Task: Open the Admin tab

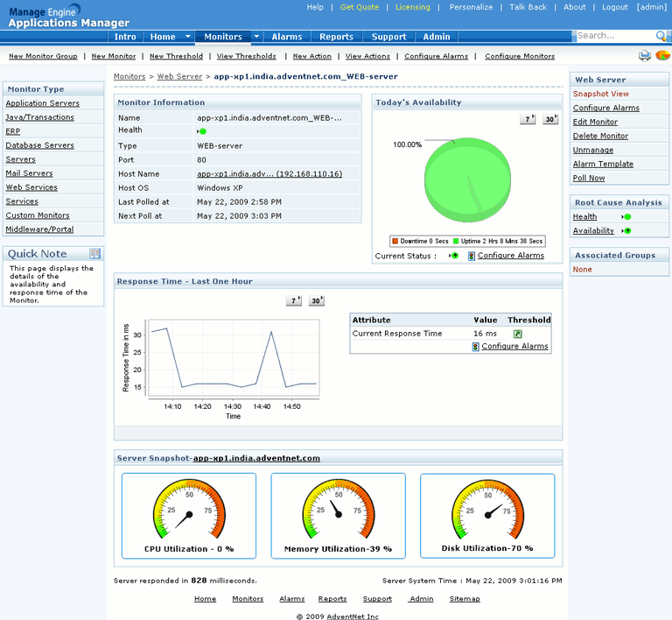Action: [437, 37]
